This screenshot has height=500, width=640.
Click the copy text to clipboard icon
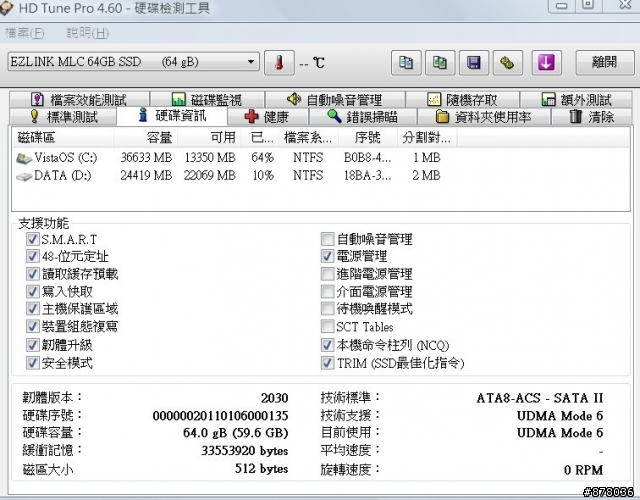pyautogui.click(x=406, y=63)
